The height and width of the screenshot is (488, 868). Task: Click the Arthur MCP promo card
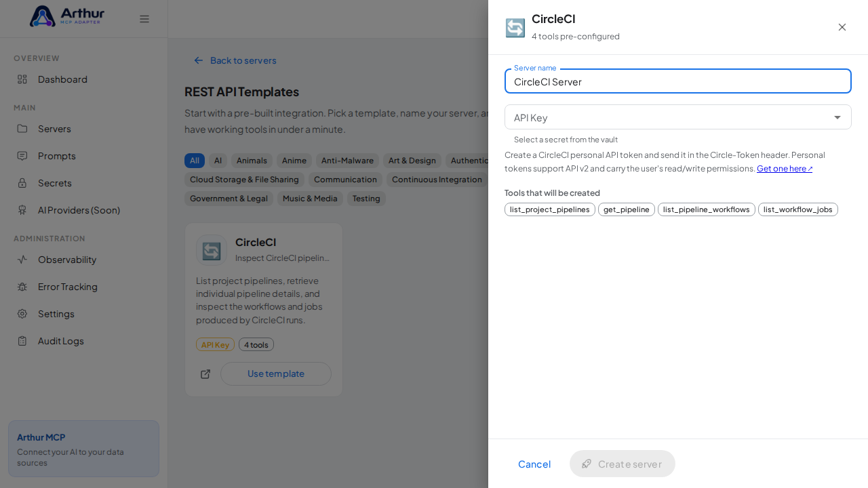83,449
